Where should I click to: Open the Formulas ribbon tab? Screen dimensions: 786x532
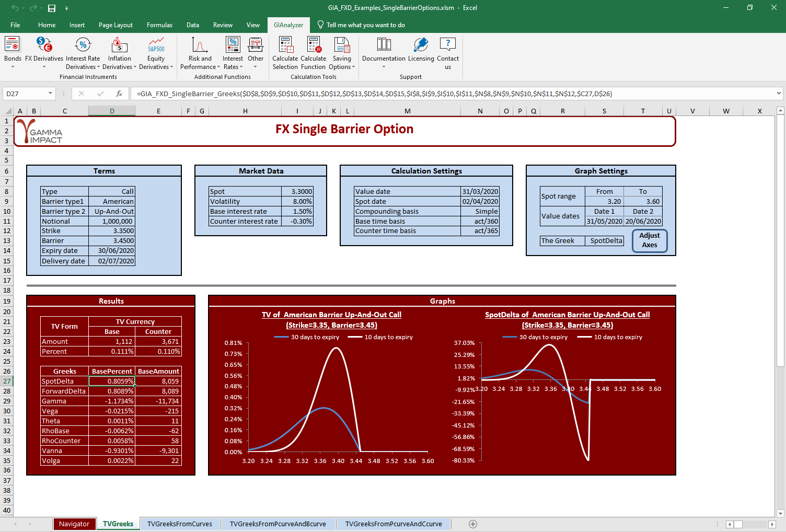[159, 25]
